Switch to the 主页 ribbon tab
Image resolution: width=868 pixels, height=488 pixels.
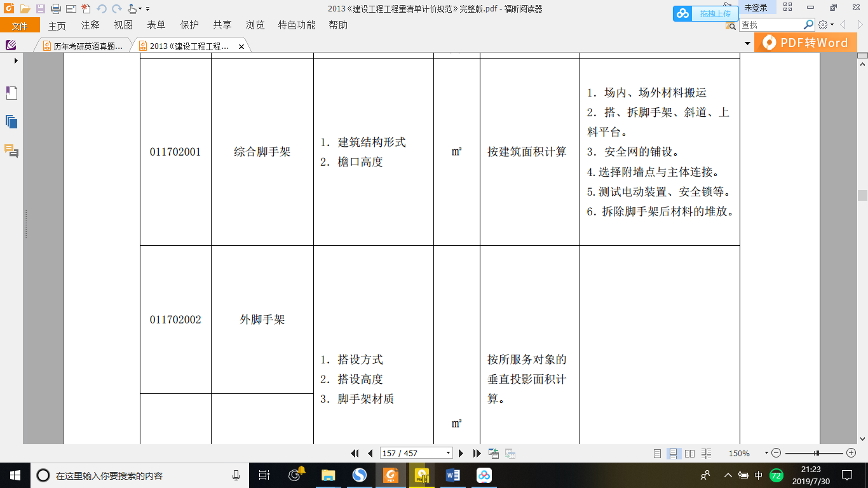pyautogui.click(x=57, y=25)
